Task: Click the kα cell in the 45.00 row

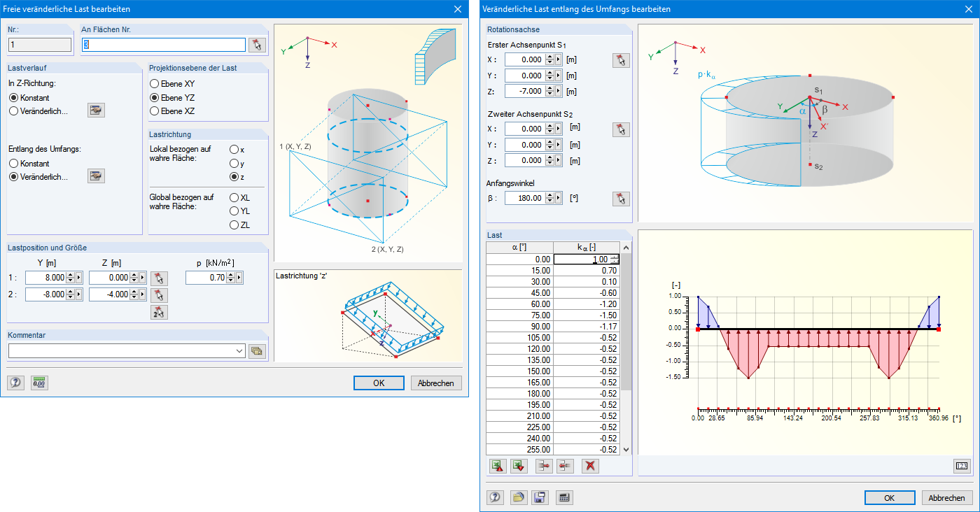Action: [x=587, y=292]
